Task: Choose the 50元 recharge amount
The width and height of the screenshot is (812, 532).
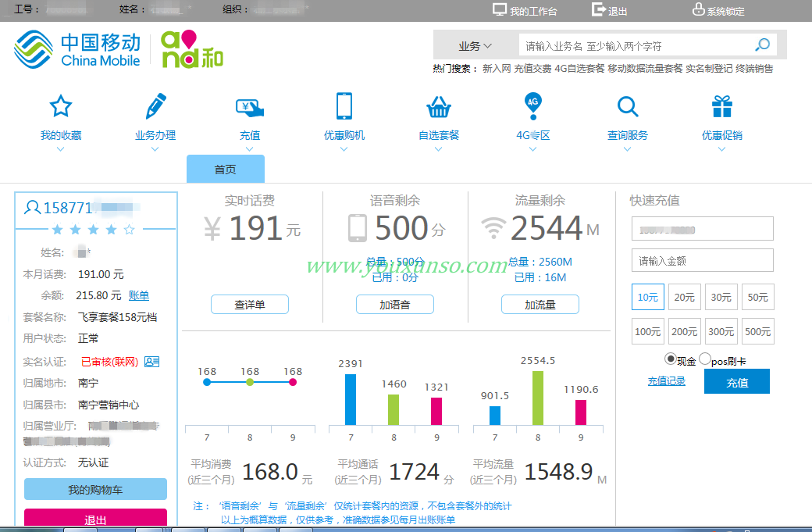Action: 758,298
